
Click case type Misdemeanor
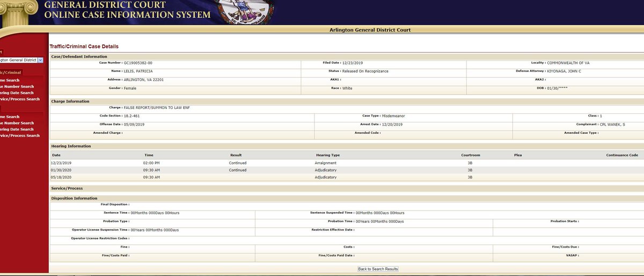(x=393, y=116)
